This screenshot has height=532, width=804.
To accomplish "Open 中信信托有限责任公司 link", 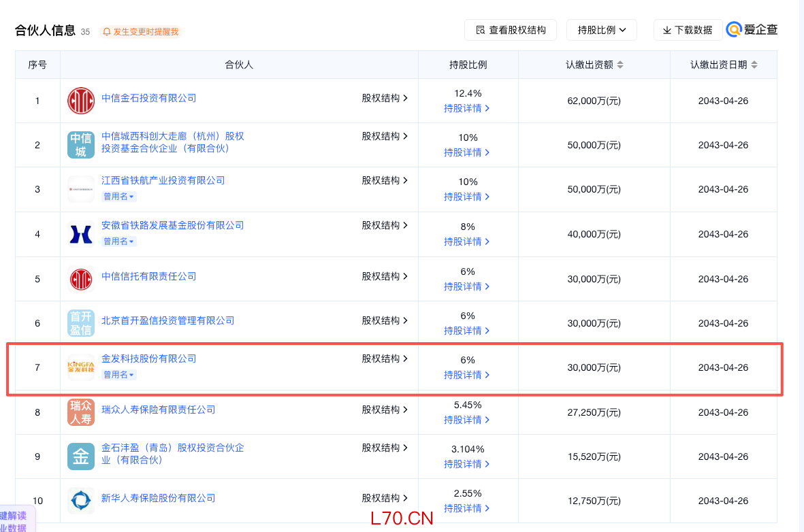I will (148, 276).
